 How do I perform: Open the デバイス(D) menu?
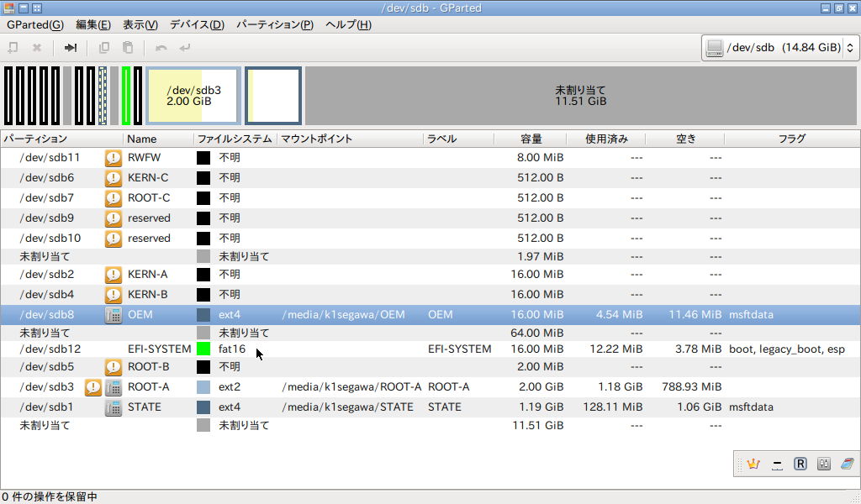click(x=197, y=24)
